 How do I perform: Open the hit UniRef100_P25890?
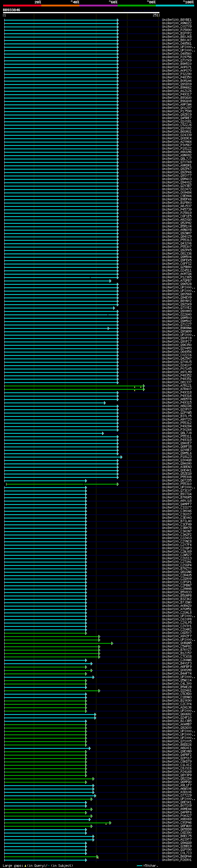click(177, 30)
